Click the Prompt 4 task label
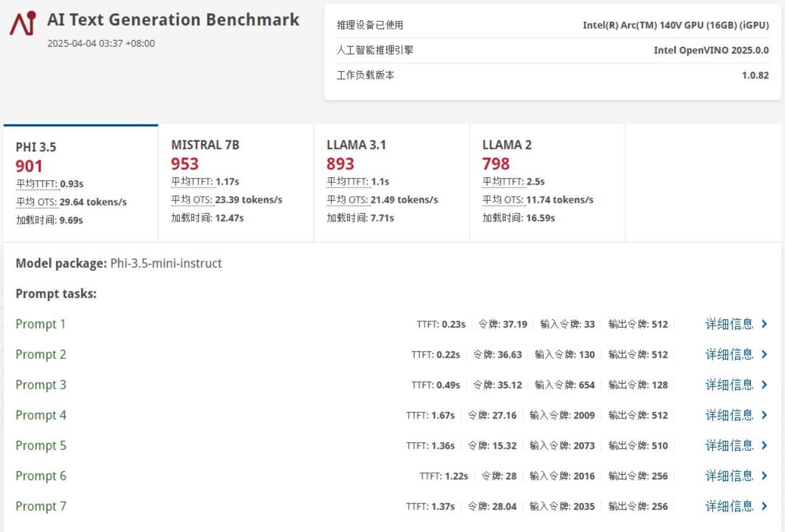Screen dimensions: 785x532 [x=41, y=415]
